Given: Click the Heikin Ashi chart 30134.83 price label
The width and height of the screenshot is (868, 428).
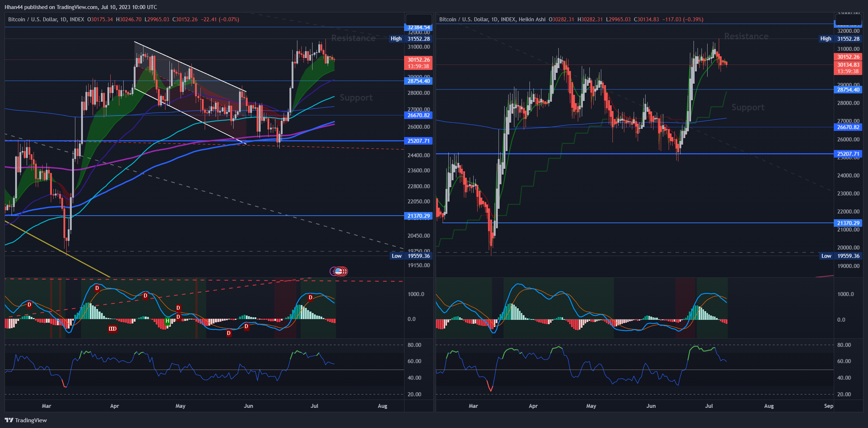Looking at the screenshot, I should click(x=849, y=65).
